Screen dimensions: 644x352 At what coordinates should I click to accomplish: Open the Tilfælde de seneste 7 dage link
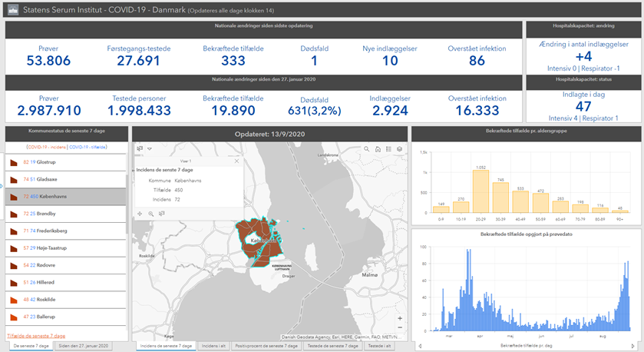36,336
